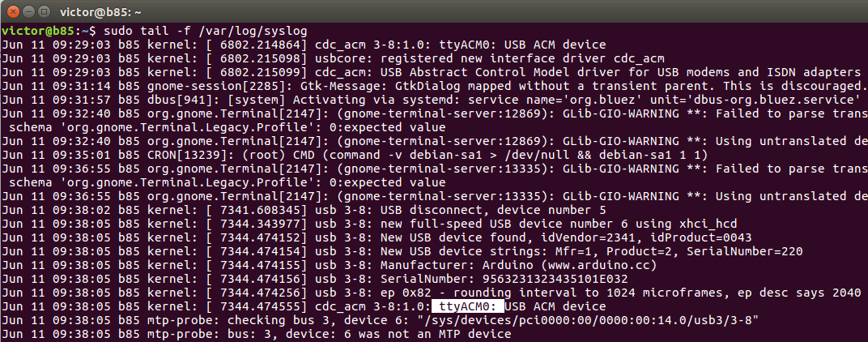Click the highlighted ttyACM0 text
The height and width of the screenshot is (342, 868).
pos(468,306)
